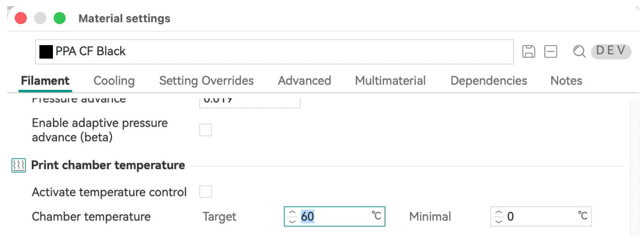The image size is (644, 245).
Task: Open the Setting Overrides tab
Action: 206,81
